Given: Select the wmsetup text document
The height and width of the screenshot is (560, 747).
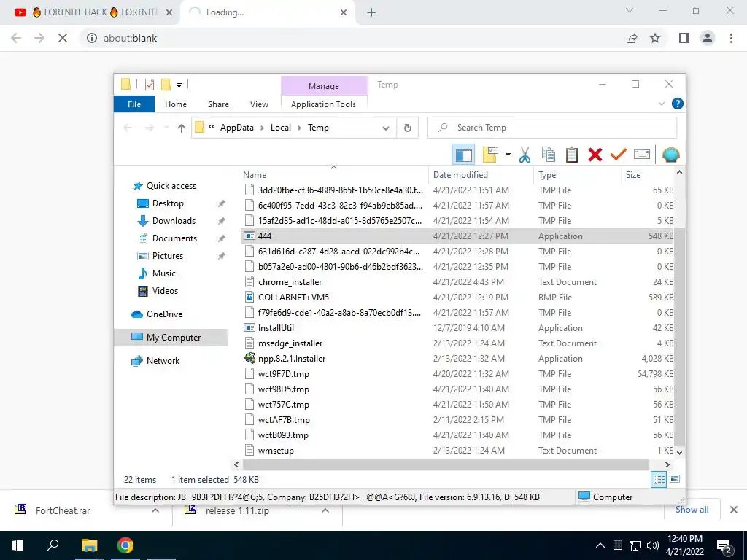Looking at the screenshot, I should point(458,451).
